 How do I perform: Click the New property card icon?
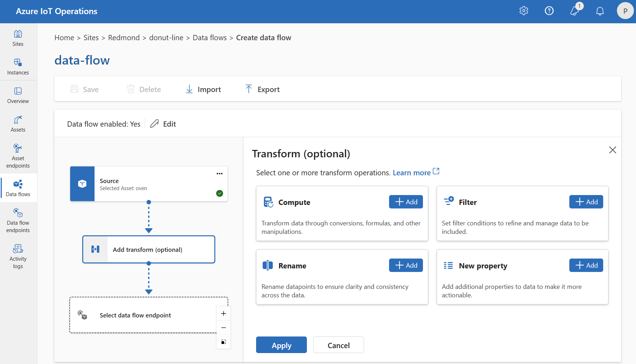pos(448,266)
